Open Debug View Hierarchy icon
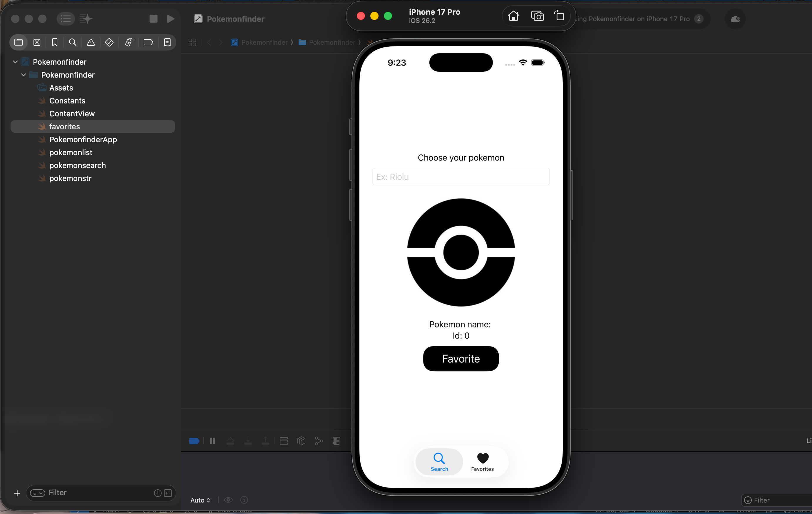Screen dimensions: 812x514 pyautogui.click(x=301, y=441)
